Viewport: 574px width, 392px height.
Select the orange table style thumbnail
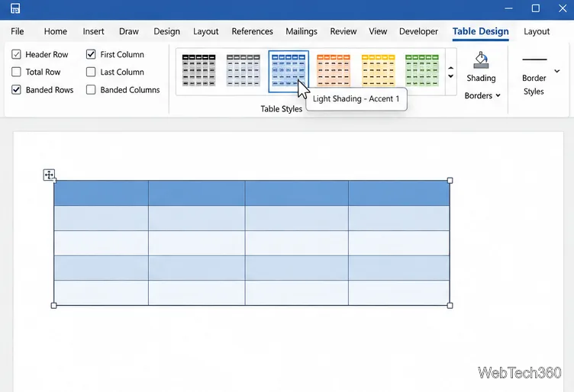coord(334,70)
